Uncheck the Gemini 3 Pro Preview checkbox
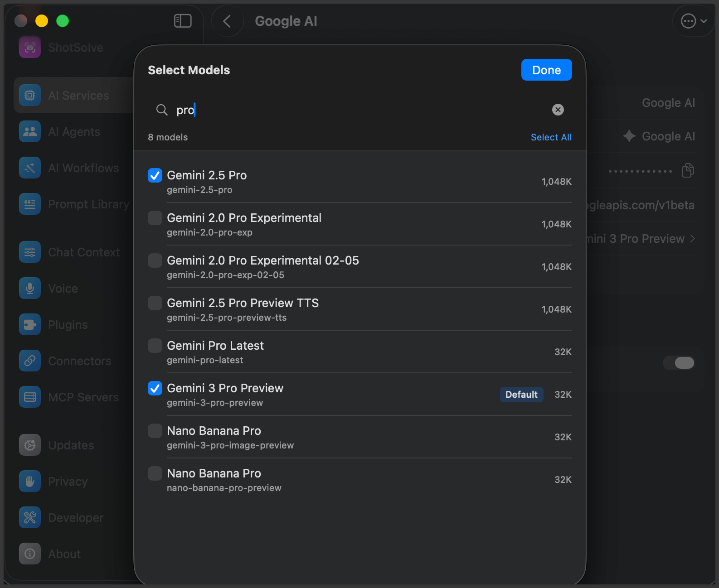This screenshot has width=719, height=588. click(155, 388)
